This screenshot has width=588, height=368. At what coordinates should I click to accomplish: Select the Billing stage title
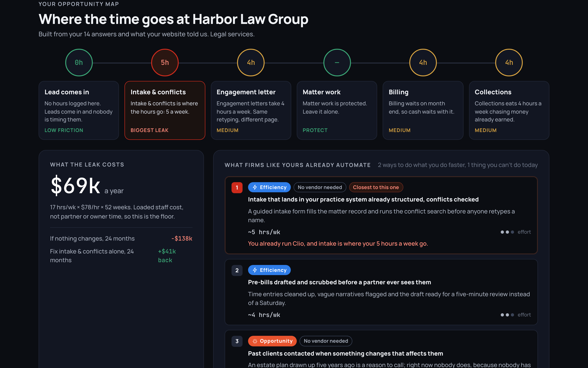click(399, 92)
